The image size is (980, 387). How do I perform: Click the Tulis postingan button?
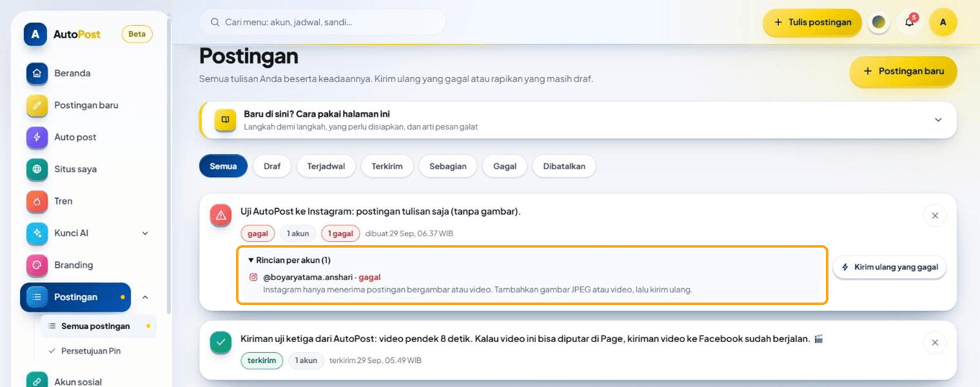pyautogui.click(x=812, y=22)
